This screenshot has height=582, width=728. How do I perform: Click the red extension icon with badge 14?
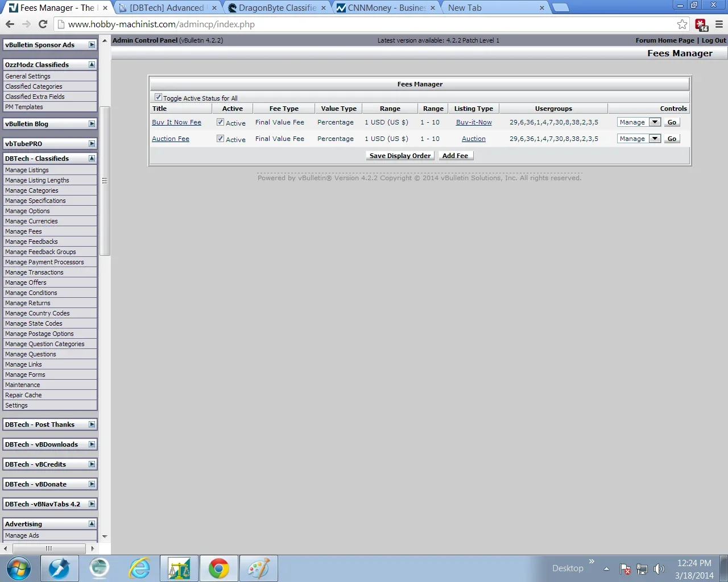pyautogui.click(x=701, y=24)
